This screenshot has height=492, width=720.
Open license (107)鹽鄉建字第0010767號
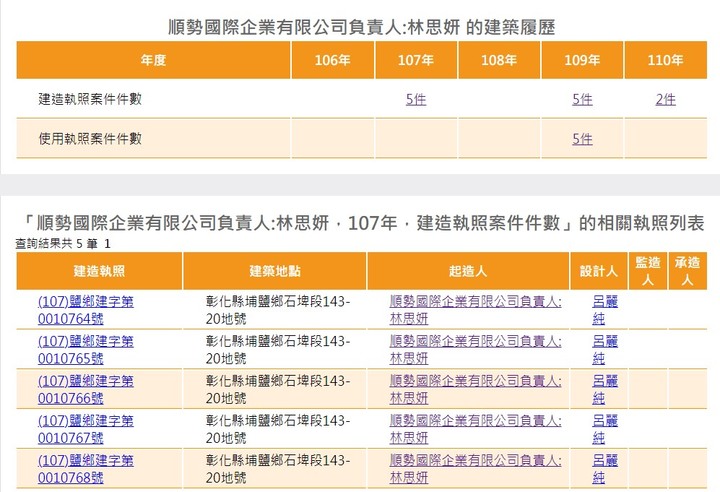[x=85, y=429]
